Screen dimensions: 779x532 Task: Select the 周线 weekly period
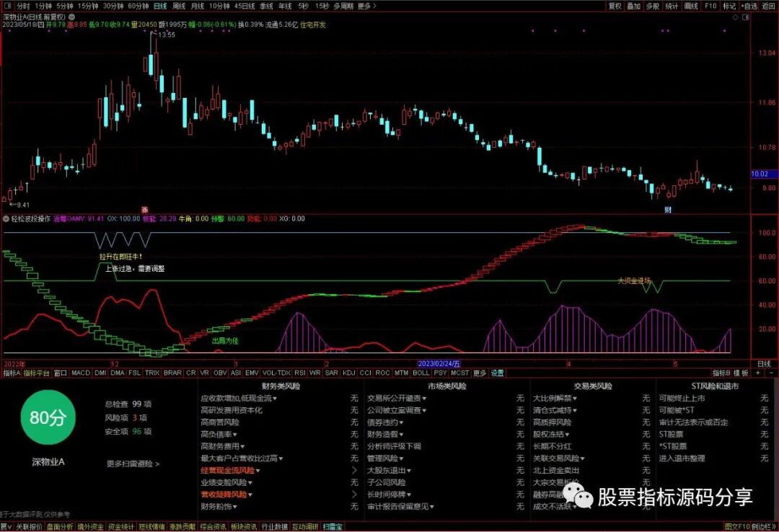pos(179,6)
